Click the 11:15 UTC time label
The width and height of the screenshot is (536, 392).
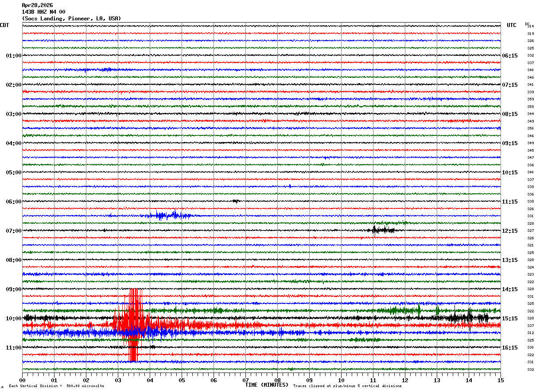pyautogui.click(x=510, y=202)
